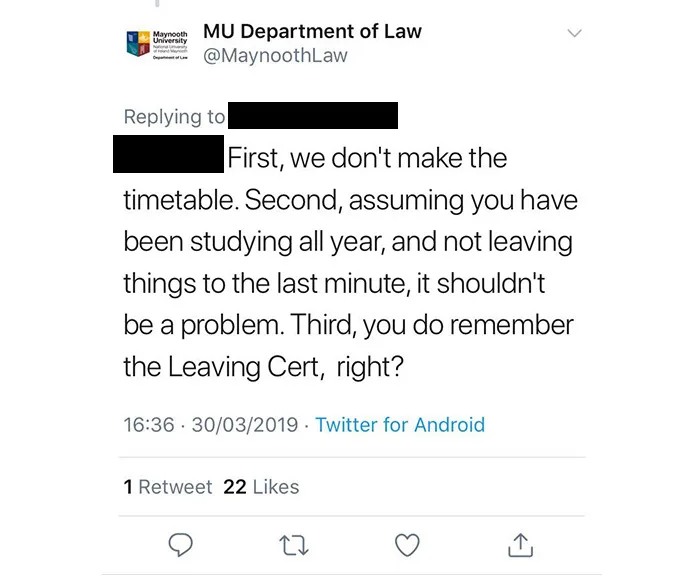Tap the redacted Replying to username

[x=313, y=116]
